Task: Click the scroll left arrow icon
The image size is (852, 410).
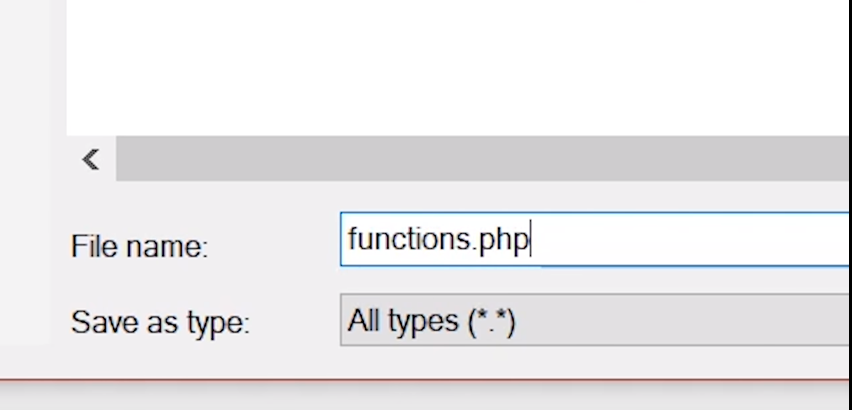Action: (x=91, y=160)
